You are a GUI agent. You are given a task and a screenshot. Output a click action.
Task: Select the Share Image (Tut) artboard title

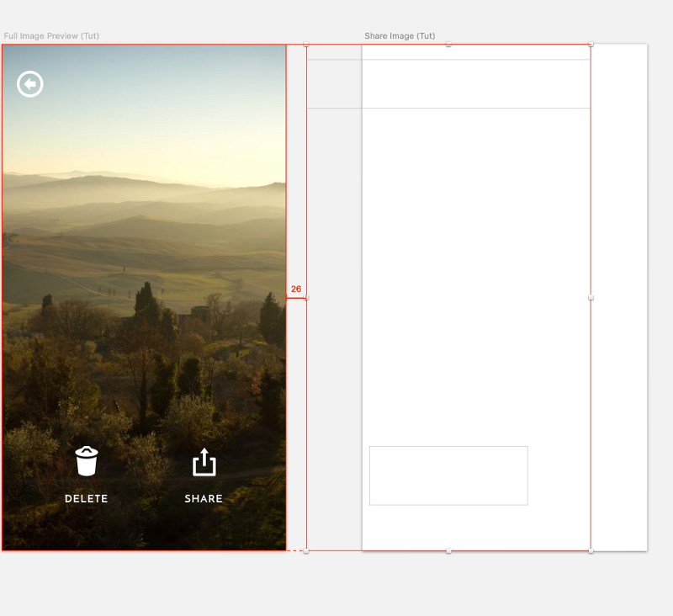pos(400,36)
